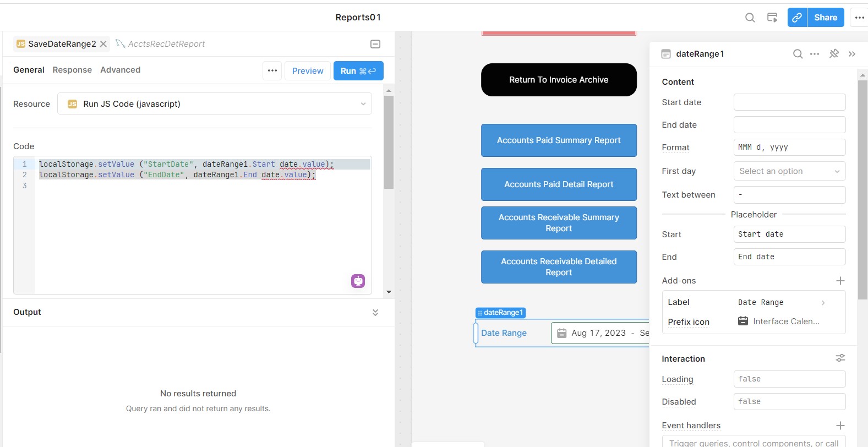868x447 pixels.
Task: Select the dateRange1 component tag
Action: tap(501, 313)
